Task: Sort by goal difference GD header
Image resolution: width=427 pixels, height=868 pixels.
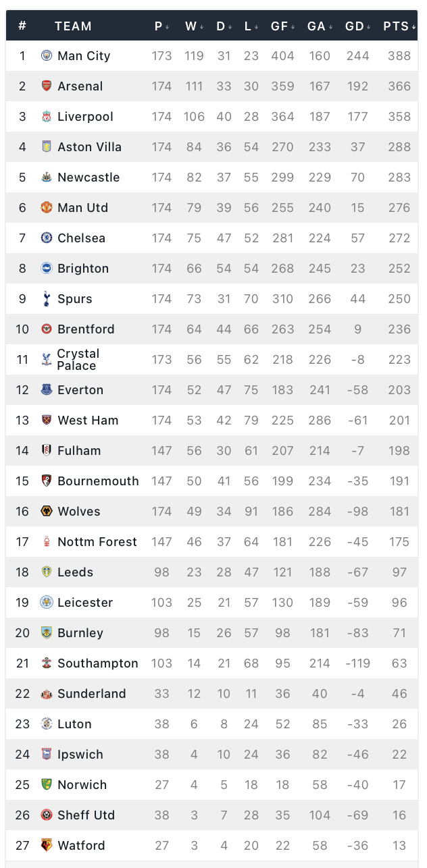Action: (358, 26)
